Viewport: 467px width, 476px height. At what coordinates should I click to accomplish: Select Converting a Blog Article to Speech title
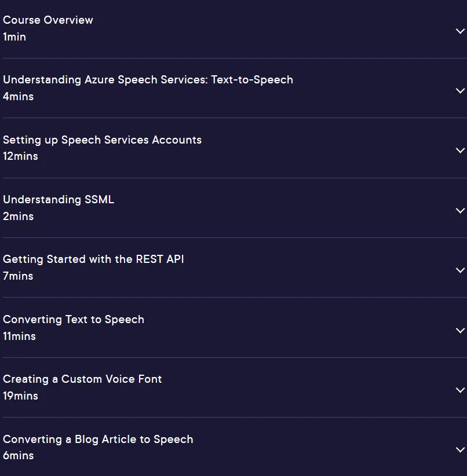coord(98,440)
